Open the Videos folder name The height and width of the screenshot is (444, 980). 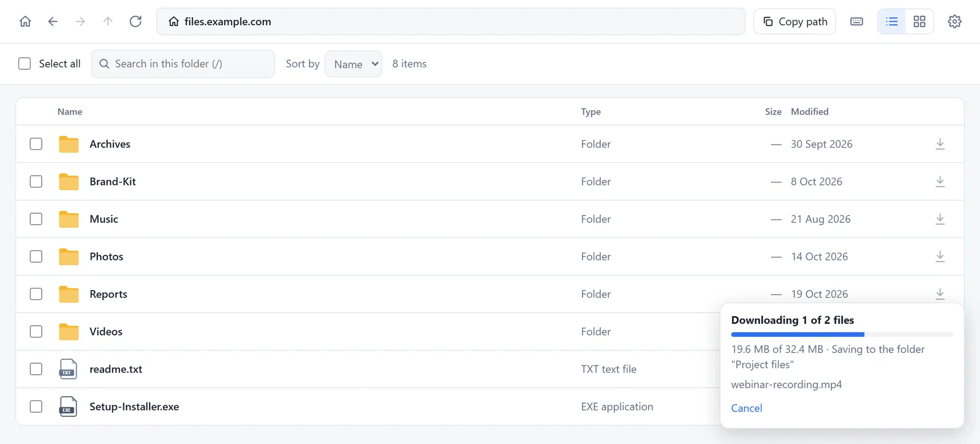point(106,331)
